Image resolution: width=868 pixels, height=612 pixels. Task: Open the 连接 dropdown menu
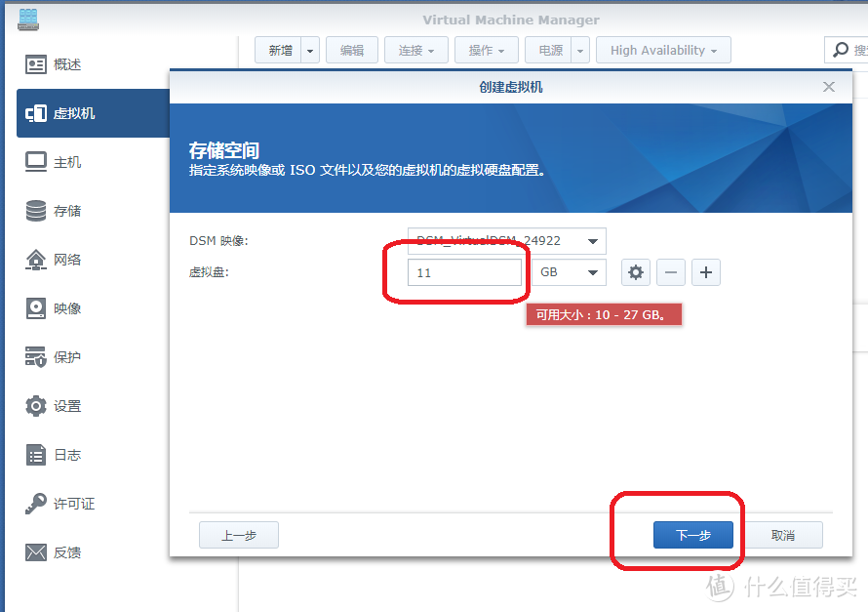416,51
